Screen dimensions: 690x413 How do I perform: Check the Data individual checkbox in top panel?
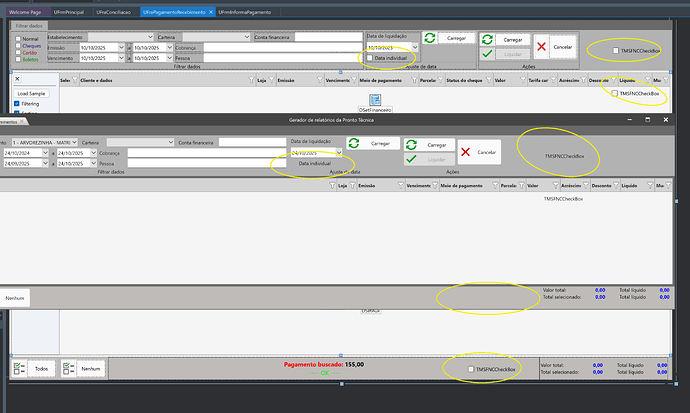(369, 58)
